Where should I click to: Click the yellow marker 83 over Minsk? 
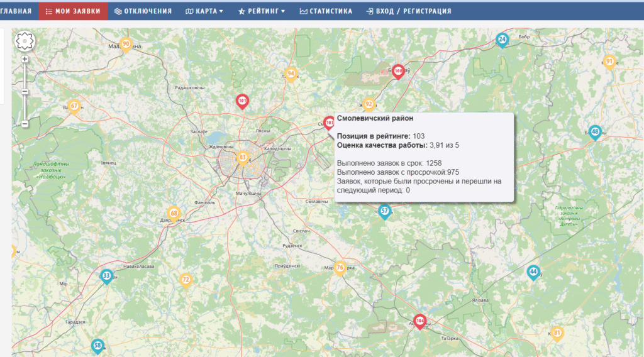pos(243,157)
